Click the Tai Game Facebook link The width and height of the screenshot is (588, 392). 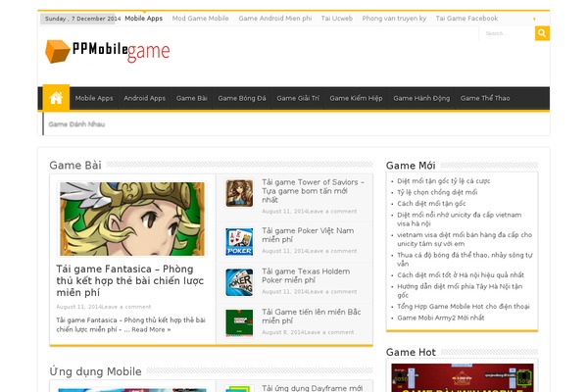466,19
